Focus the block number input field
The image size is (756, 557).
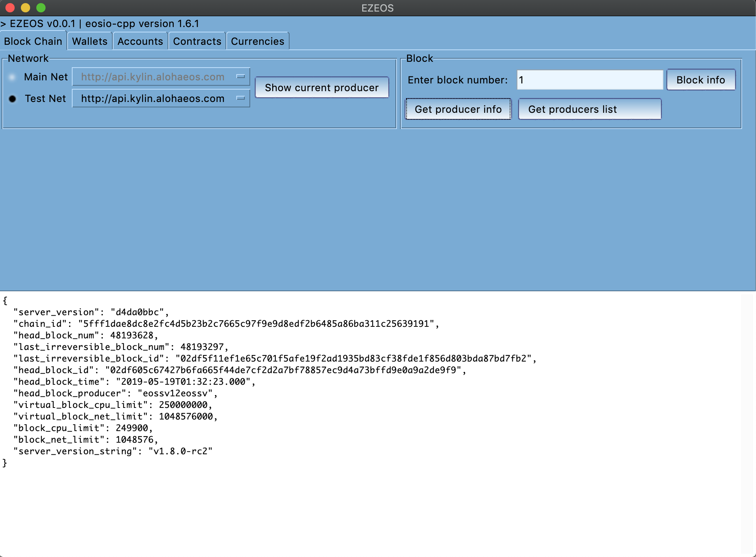590,80
